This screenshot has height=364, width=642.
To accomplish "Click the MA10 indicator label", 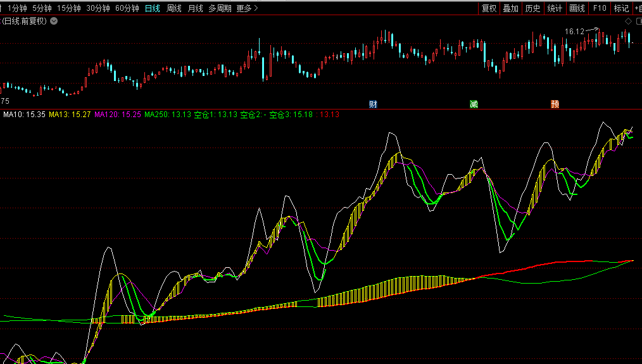I will (24, 115).
